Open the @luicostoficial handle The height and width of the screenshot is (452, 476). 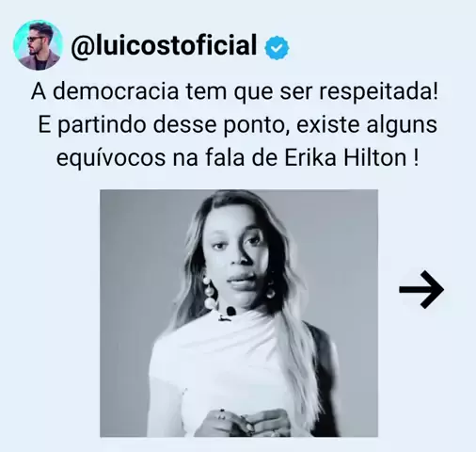click(164, 46)
